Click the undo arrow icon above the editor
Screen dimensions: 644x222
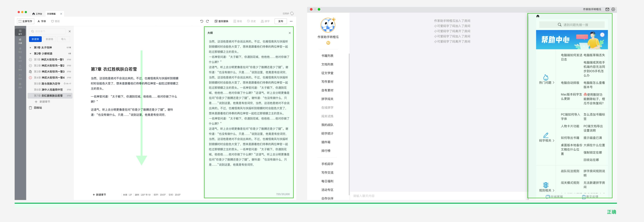(201, 21)
